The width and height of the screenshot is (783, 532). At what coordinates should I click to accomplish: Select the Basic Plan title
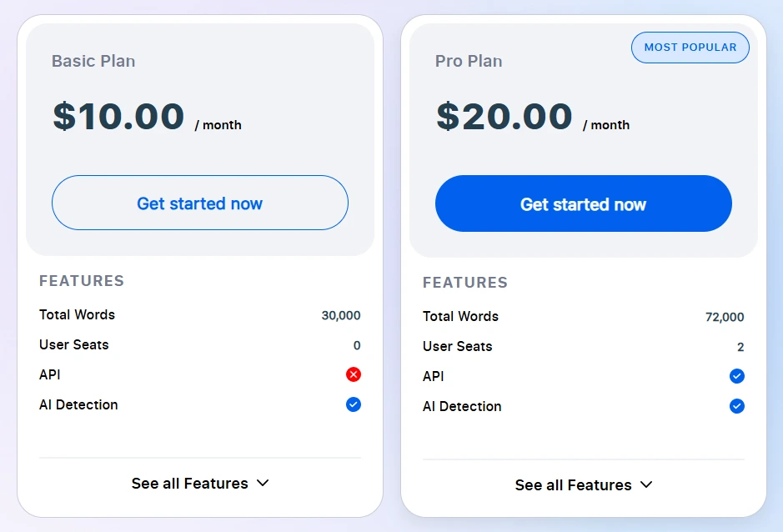pyautogui.click(x=93, y=61)
